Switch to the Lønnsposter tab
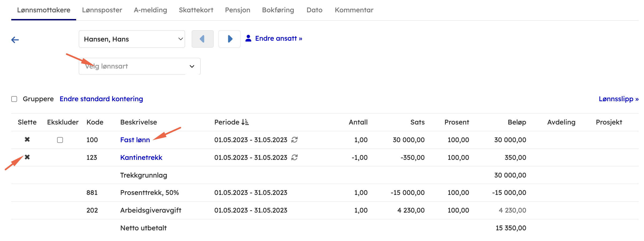644x241 pixels. coord(102,10)
